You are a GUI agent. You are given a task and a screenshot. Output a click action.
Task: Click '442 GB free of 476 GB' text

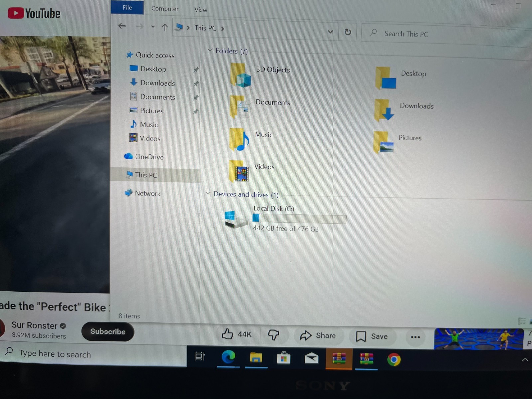[286, 228]
